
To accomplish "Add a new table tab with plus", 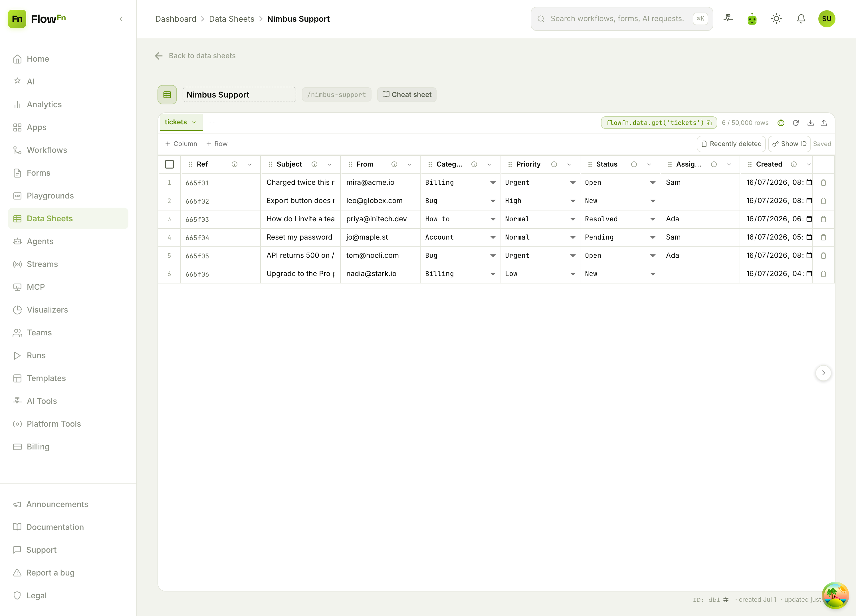I will pyautogui.click(x=212, y=123).
